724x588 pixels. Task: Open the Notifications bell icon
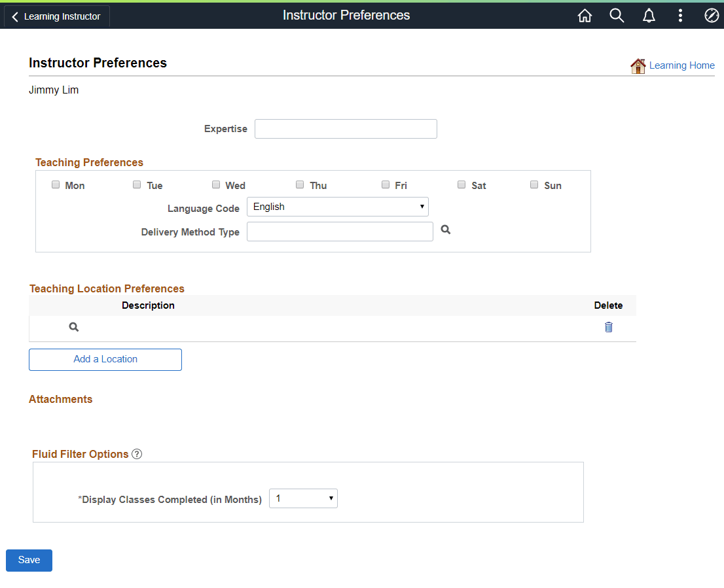coord(649,15)
